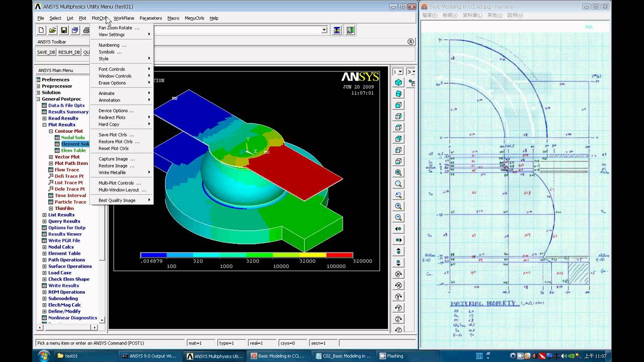Open the WorkPlane menu
The height and width of the screenshot is (362, 644).
124,18
